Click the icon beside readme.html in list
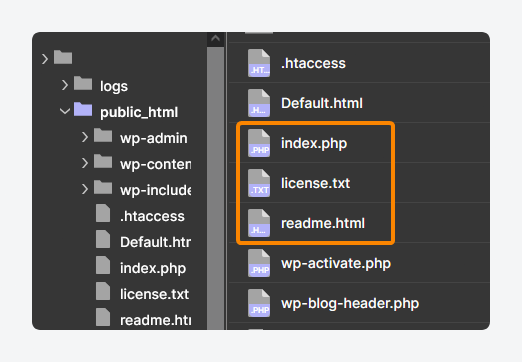The width and height of the screenshot is (522, 362). [x=259, y=223]
